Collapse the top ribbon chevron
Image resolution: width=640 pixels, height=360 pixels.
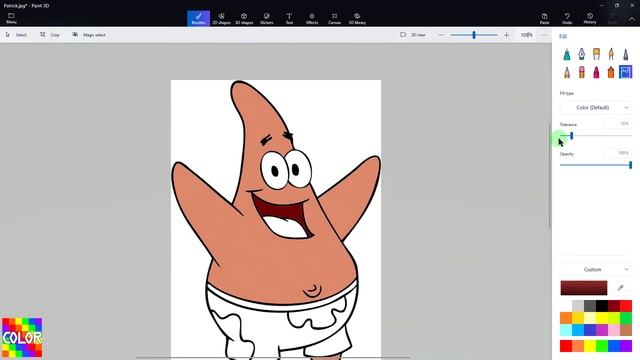coord(632,19)
